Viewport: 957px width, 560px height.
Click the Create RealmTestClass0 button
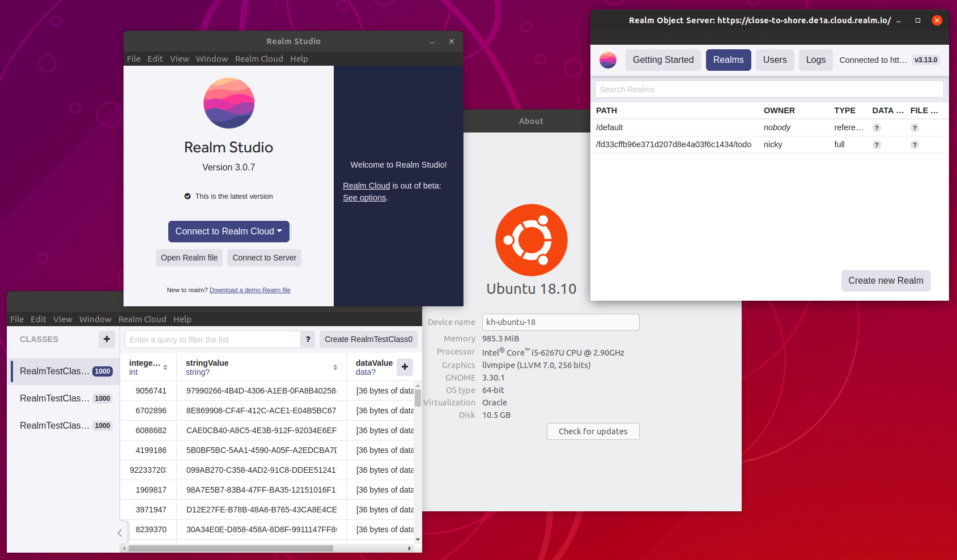(369, 339)
